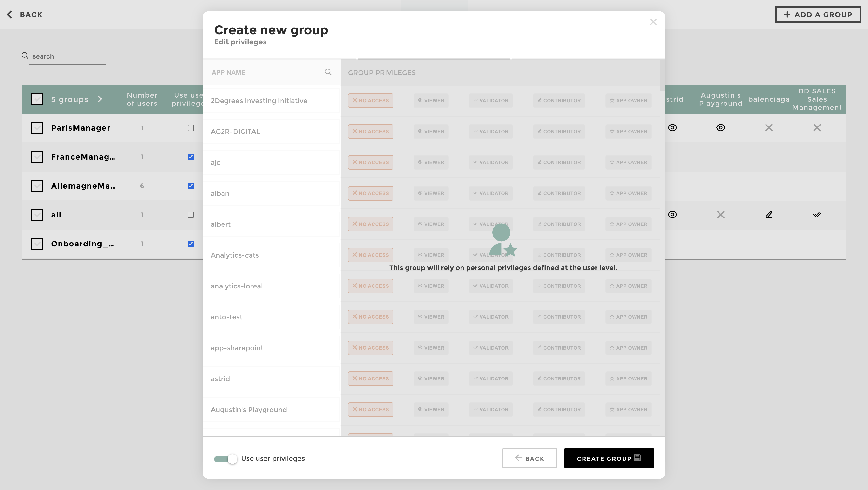Click BACK in the modal footer
The image size is (868, 490).
[530, 458]
